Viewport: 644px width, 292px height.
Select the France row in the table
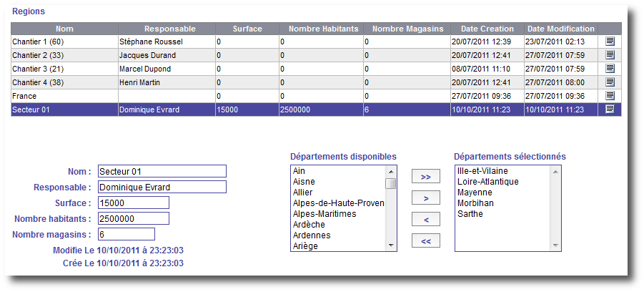tap(64, 96)
